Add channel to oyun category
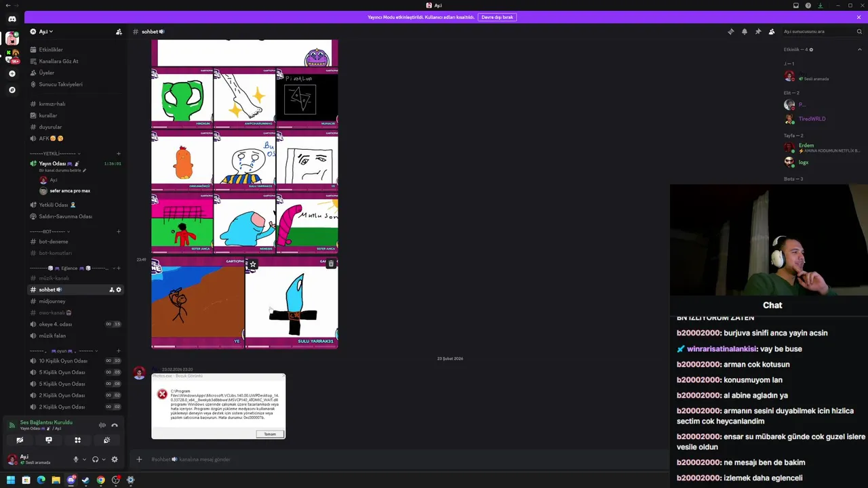Image resolution: width=868 pixels, height=488 pixels. pos(119,351)
